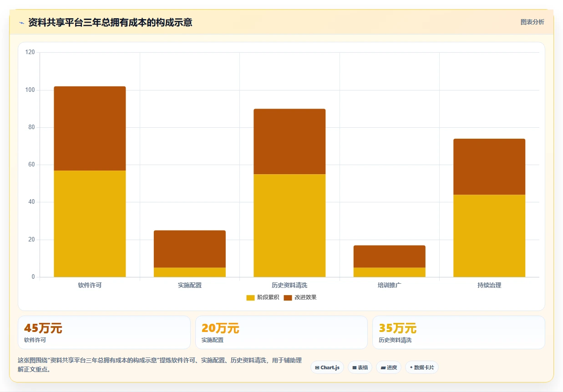Click the yellow segment of 持续治理 bar

[489, 236]
